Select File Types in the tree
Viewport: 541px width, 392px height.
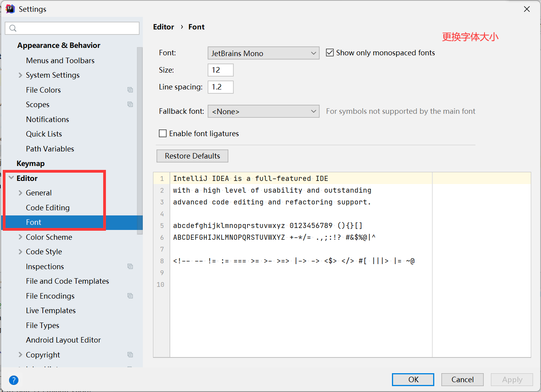43,325
